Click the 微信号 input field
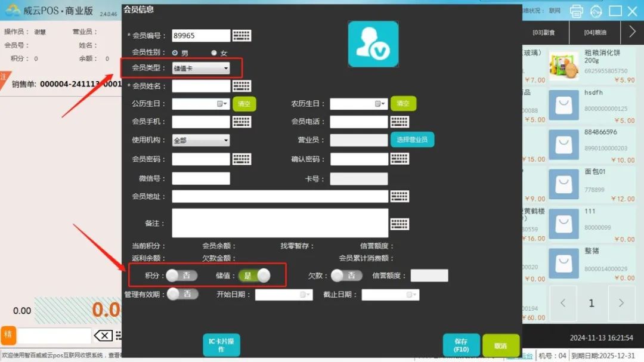Image resolution: width=644 pixels, height=362 pixels. (x=201, y=178)
